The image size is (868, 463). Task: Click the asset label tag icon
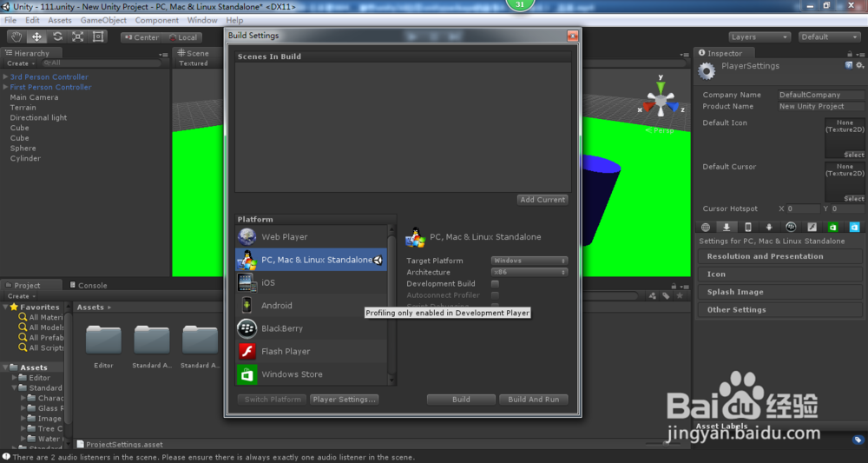858,440
